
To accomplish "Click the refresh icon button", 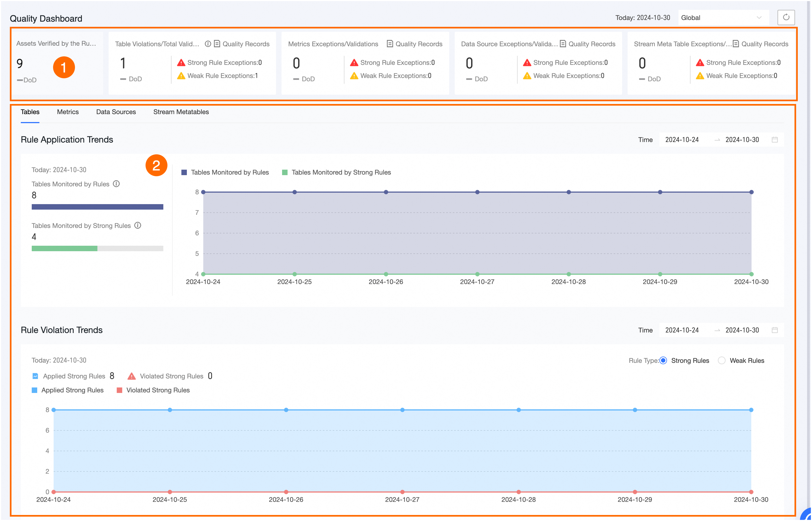I will tap(786, 18).
